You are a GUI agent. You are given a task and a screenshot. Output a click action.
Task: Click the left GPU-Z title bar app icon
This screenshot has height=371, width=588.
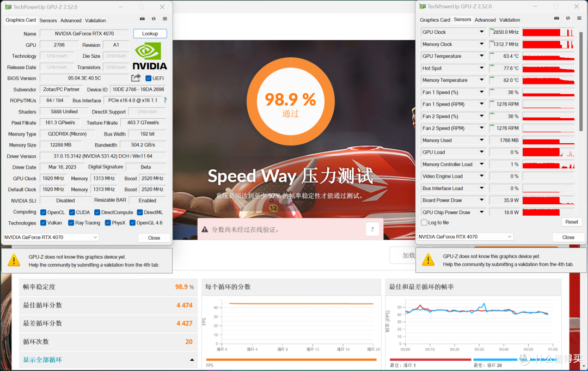8,7
